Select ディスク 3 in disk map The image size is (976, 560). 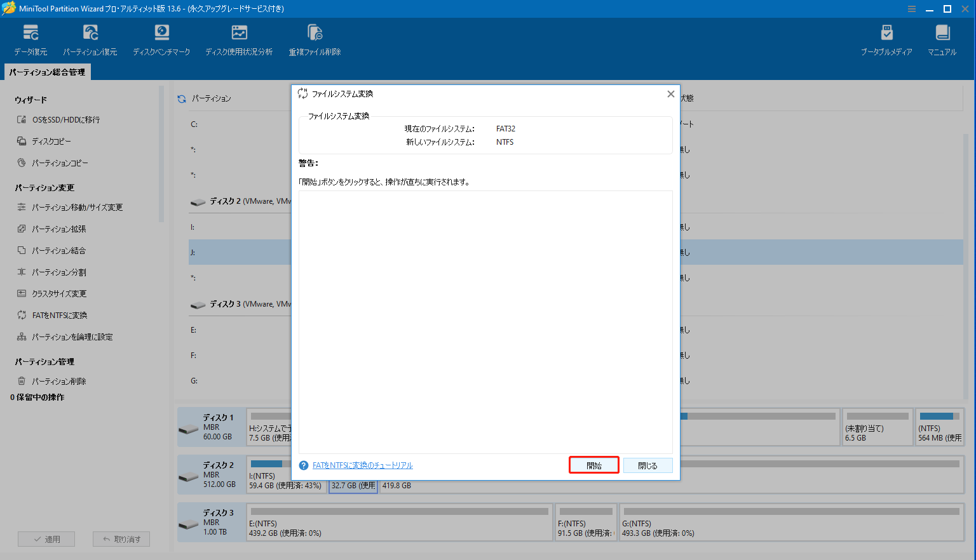(211, 522)
